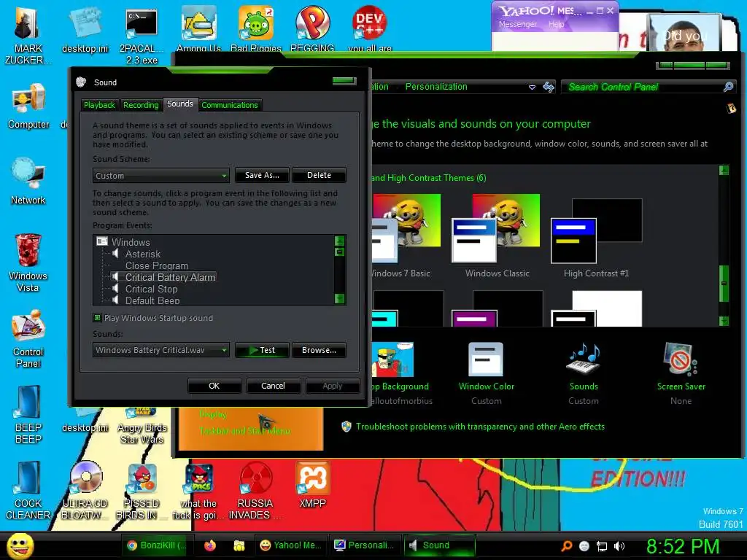Select the Computer desktop icon
Screen dimensions: 747x560
[28, 106]
